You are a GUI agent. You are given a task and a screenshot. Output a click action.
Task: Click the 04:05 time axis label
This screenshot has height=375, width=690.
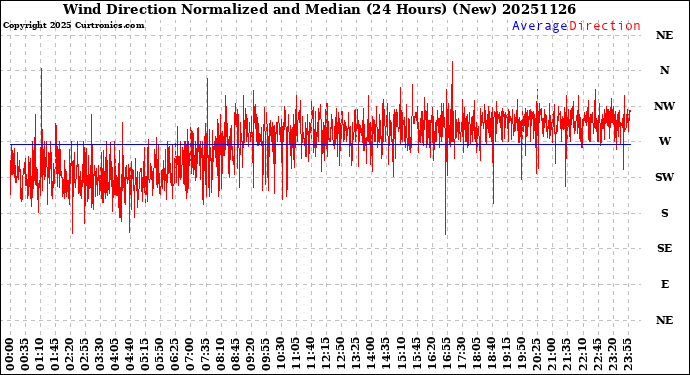[115, 354]
